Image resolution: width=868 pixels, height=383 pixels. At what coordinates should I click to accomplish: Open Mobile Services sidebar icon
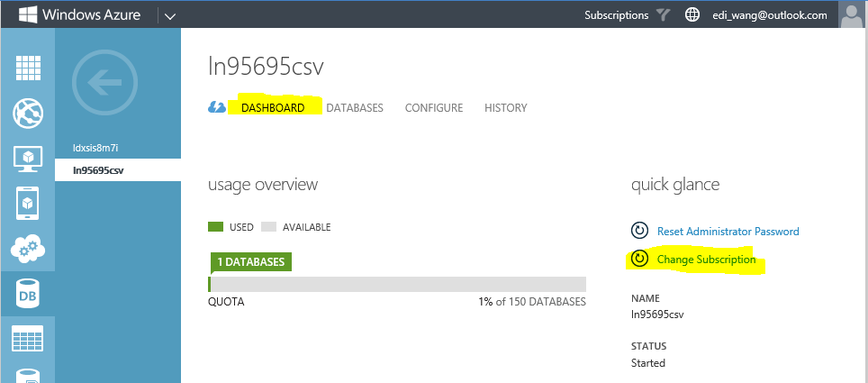(28, 204)
